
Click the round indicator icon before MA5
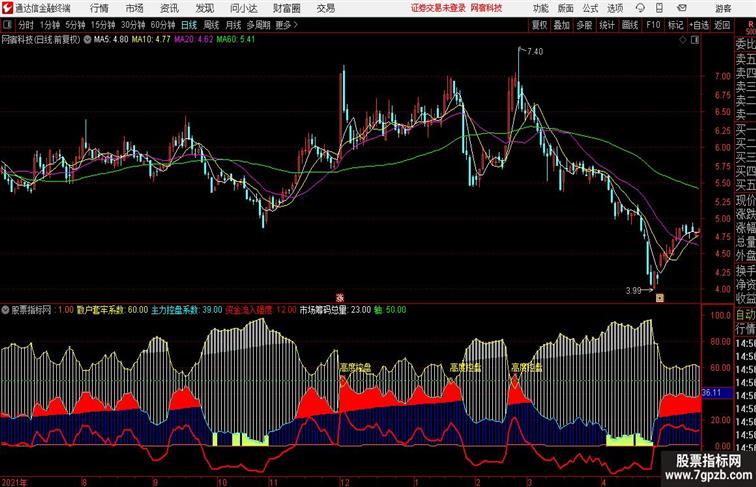pos(87,40)
